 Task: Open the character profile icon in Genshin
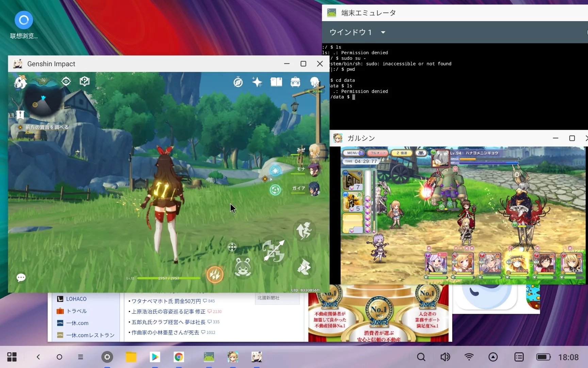click(315, 82)
